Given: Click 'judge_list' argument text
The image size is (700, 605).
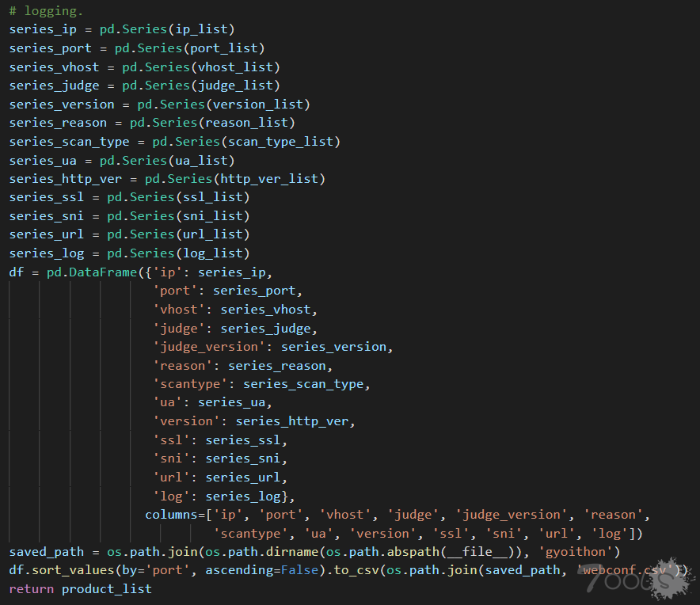Looking at the screenshot, I should point(235,86).
